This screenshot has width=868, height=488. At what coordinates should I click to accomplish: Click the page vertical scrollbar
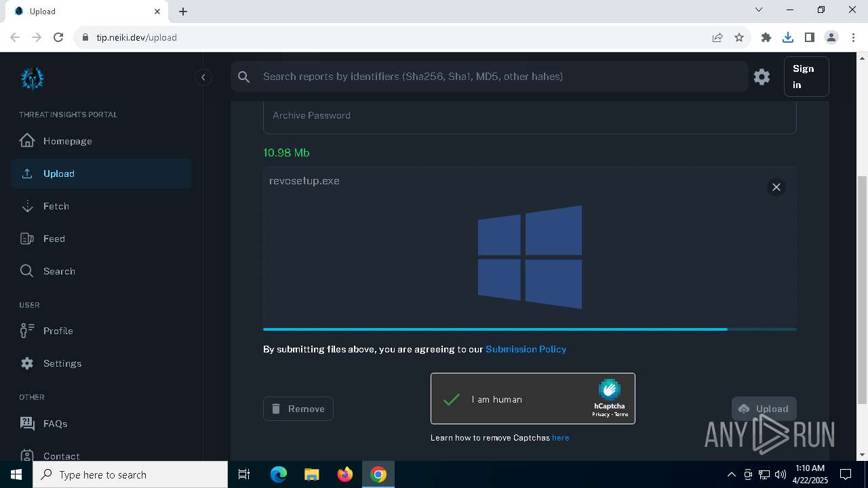pyautogui.click(x=863, y=290)
